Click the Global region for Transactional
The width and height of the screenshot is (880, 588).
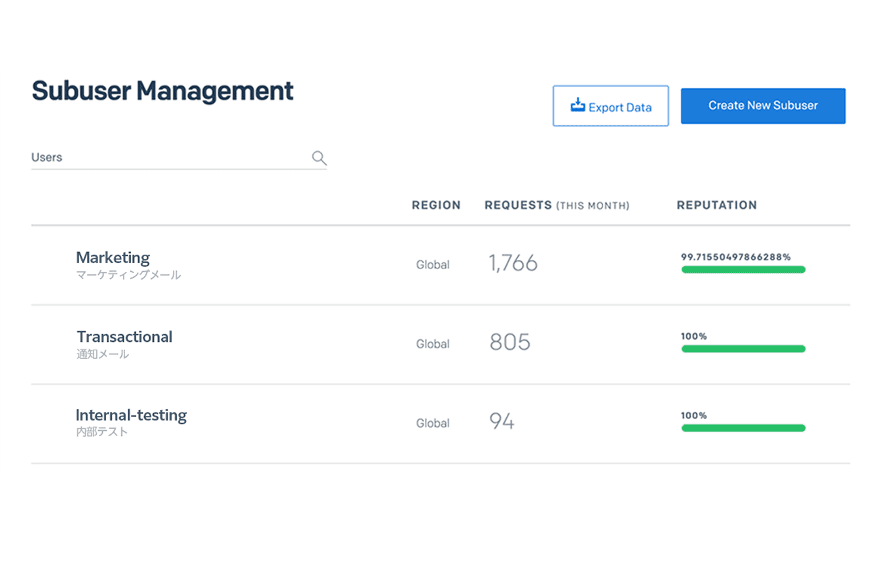point(433,344)
